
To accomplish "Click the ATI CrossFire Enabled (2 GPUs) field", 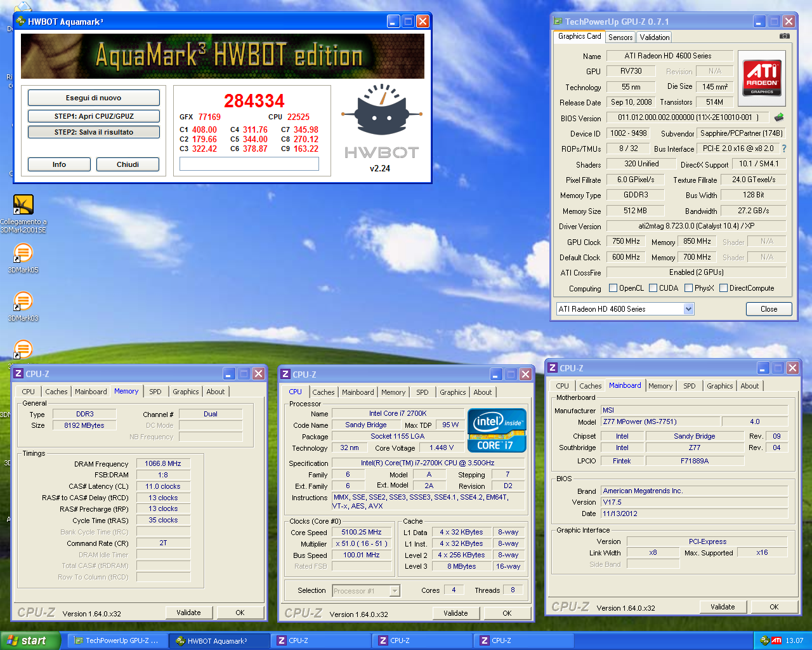I will (x=696, y=272).
